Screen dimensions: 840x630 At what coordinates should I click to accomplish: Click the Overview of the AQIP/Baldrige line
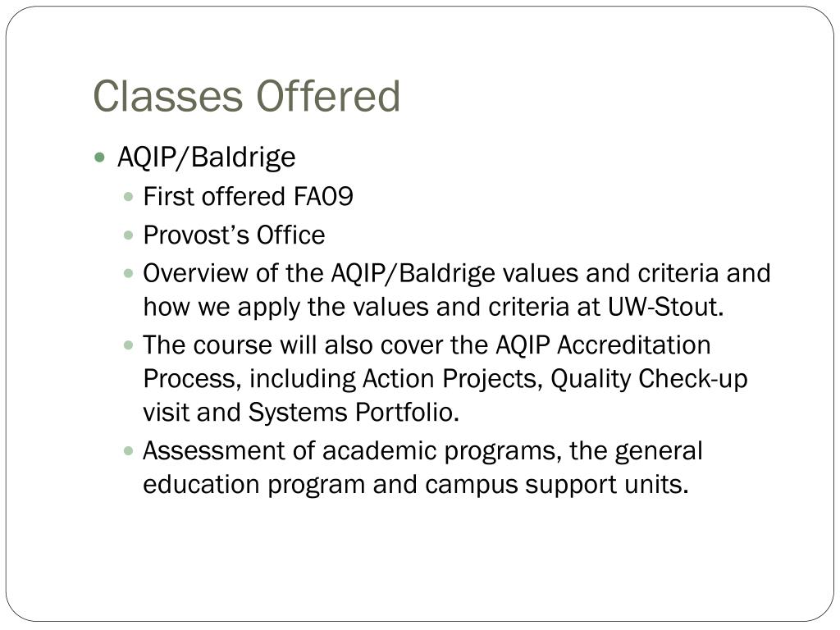point(456,274)
